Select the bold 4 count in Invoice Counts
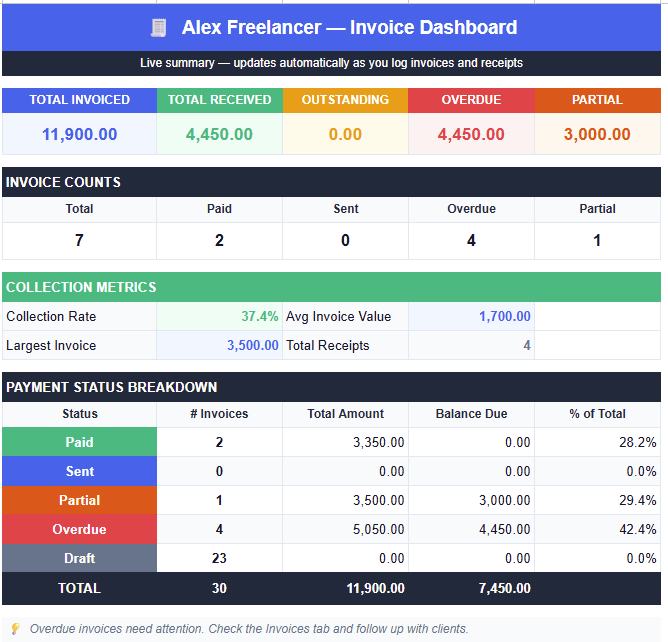This screenshot has height=642, width=668. (471, 241)
